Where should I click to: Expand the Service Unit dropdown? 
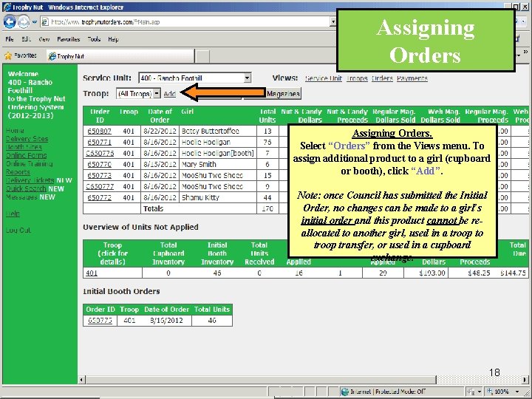click(x=248, y=78)
